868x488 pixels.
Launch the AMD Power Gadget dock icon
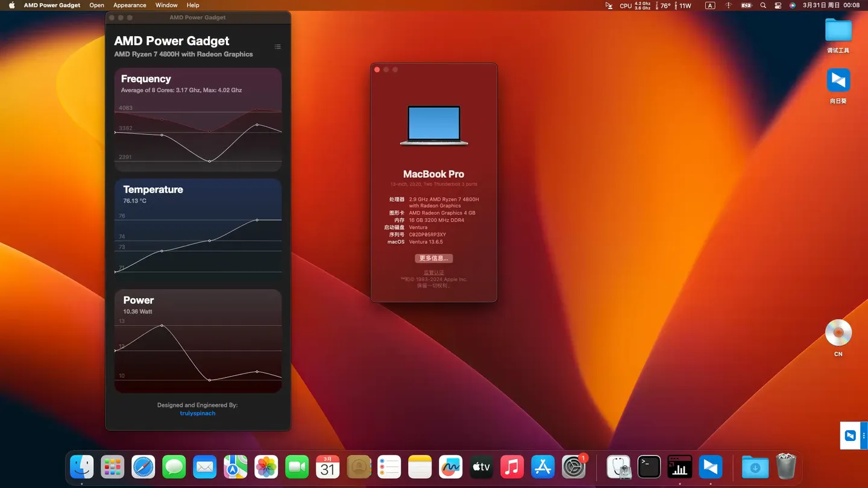point(680,466)
